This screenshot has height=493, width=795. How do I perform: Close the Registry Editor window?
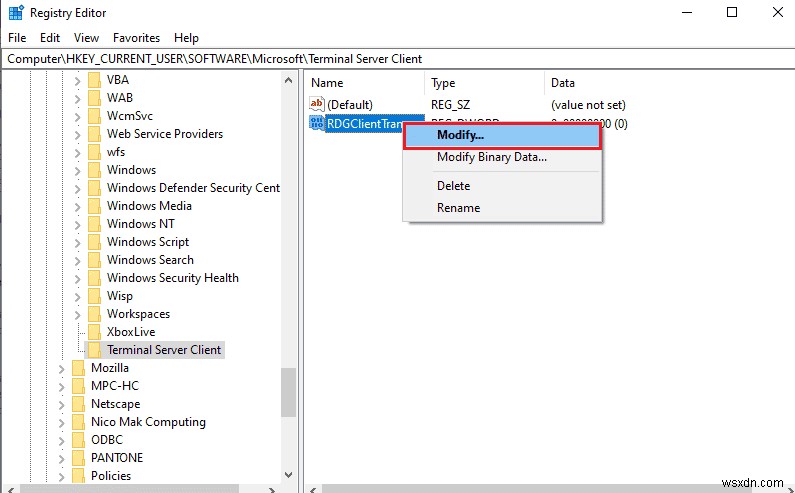tap(778, 12)
